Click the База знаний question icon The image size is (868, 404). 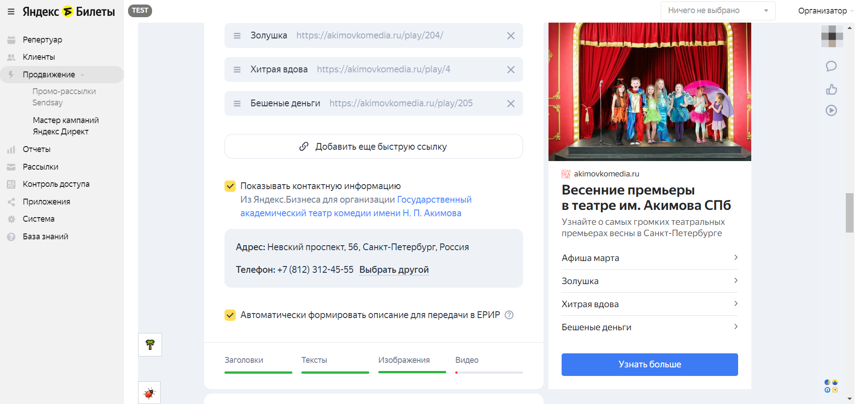(x=11, y=237)
